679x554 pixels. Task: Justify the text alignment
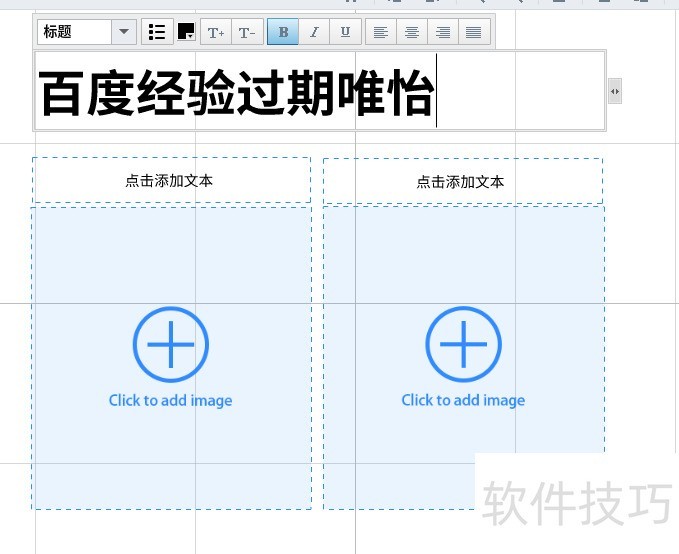(x=473, y=32)
